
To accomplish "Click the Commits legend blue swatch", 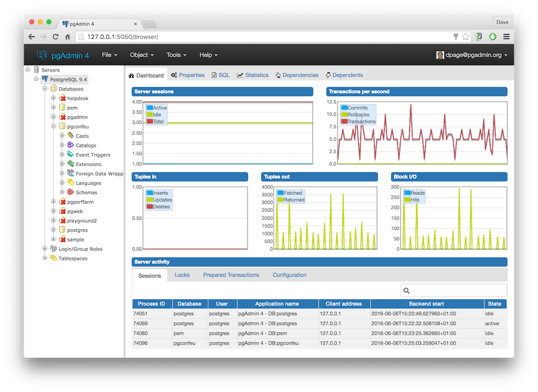I will coord(345,108).
